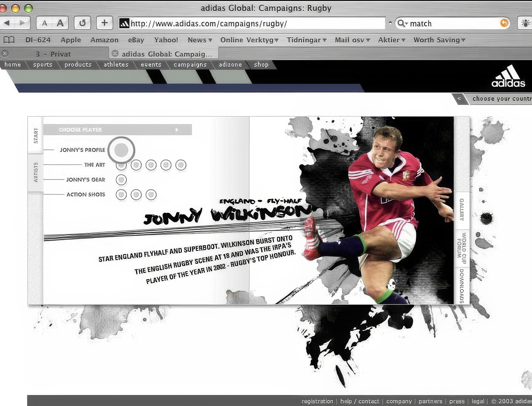Select the Jonny's Gear circle
This screenshot has height=406, width=532.
point(121,180)
